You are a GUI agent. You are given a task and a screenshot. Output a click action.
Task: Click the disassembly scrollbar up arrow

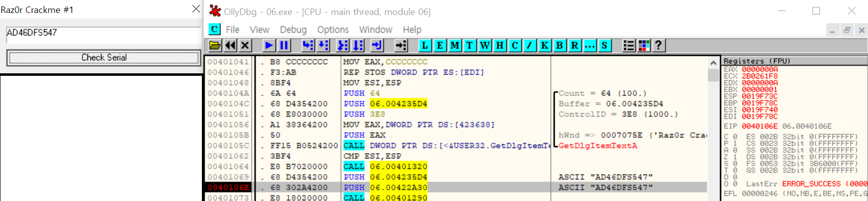coord(714,63)
